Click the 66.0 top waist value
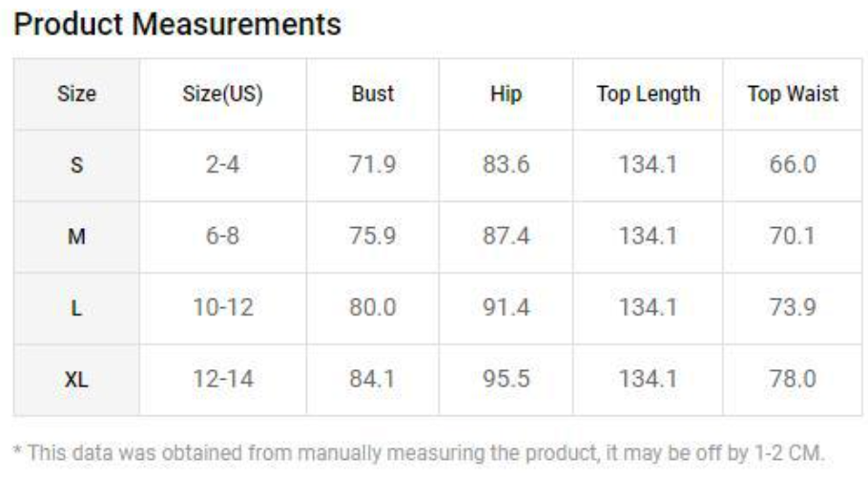The width and height of the screenshot is (868, 477). click(793, 165)
